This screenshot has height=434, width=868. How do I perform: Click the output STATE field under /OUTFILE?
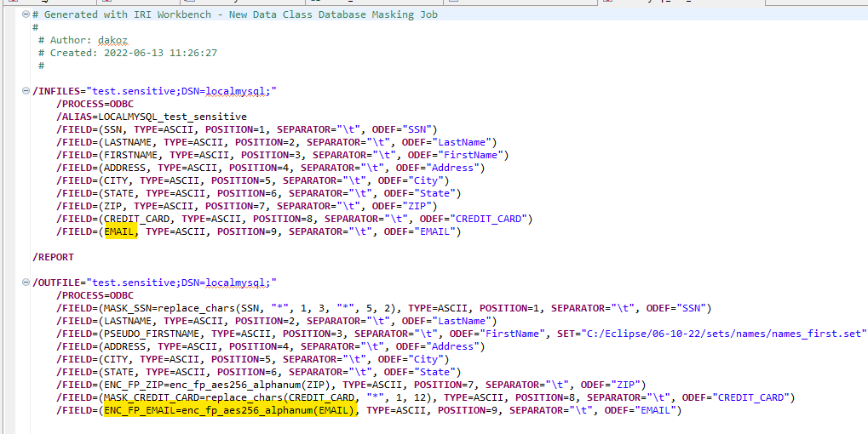click(258, 372)
